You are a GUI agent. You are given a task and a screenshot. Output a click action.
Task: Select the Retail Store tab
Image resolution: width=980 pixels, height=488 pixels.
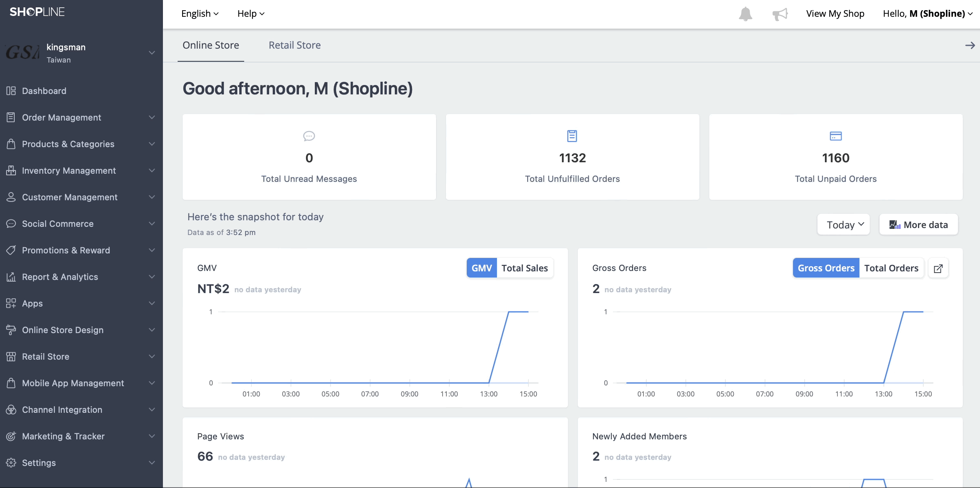pos(294,45)
